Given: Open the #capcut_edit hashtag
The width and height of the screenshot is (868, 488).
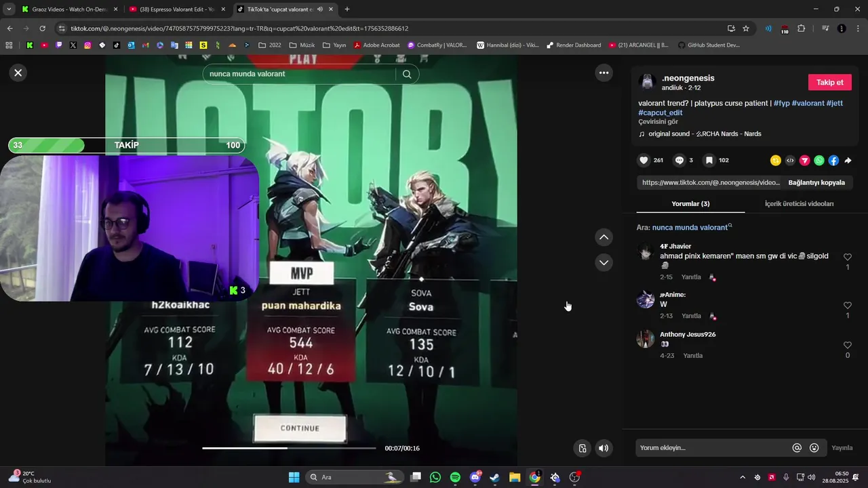Looking at the screenshot, I should (x=660, y=113).
